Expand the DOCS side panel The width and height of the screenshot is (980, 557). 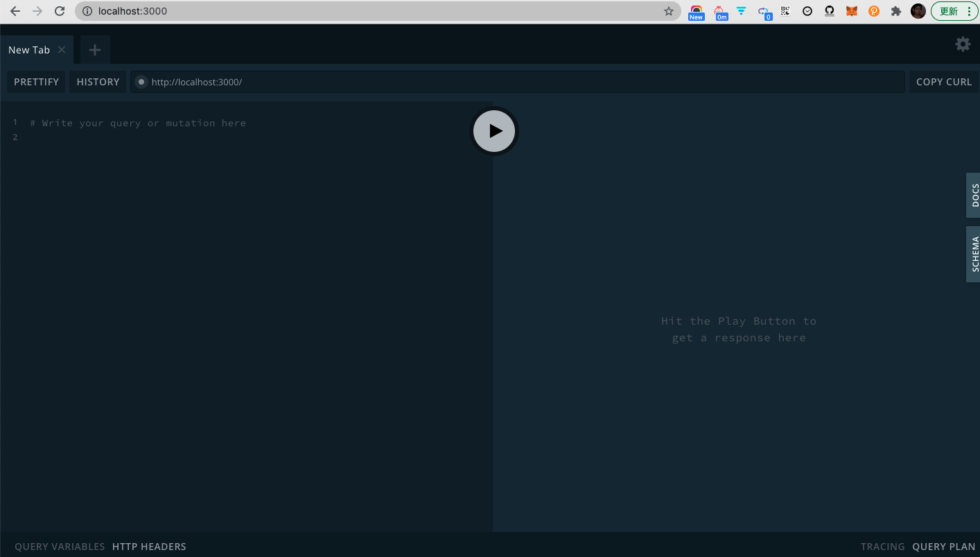[x=974, y=196]
